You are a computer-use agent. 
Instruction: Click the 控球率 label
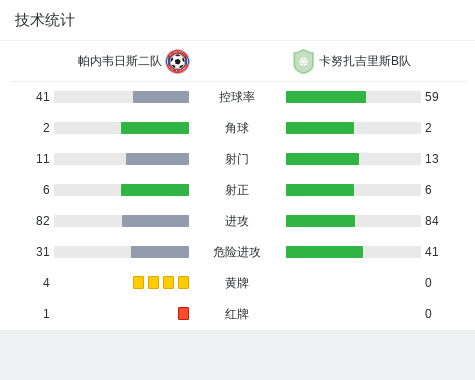(237, 97)
